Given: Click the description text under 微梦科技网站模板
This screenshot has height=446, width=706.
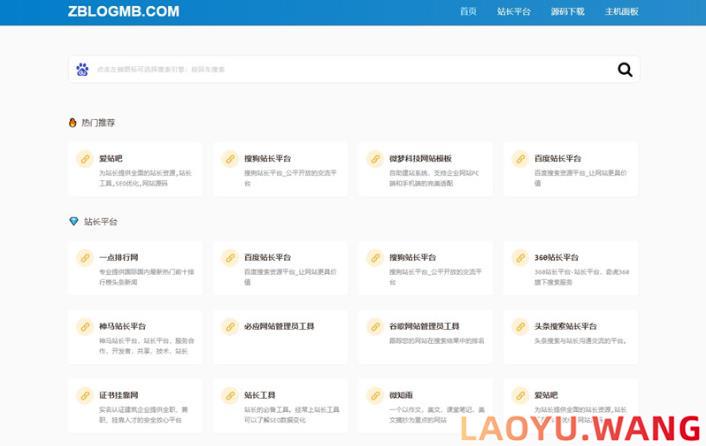Looking at the screenshot, I should 434,178.
